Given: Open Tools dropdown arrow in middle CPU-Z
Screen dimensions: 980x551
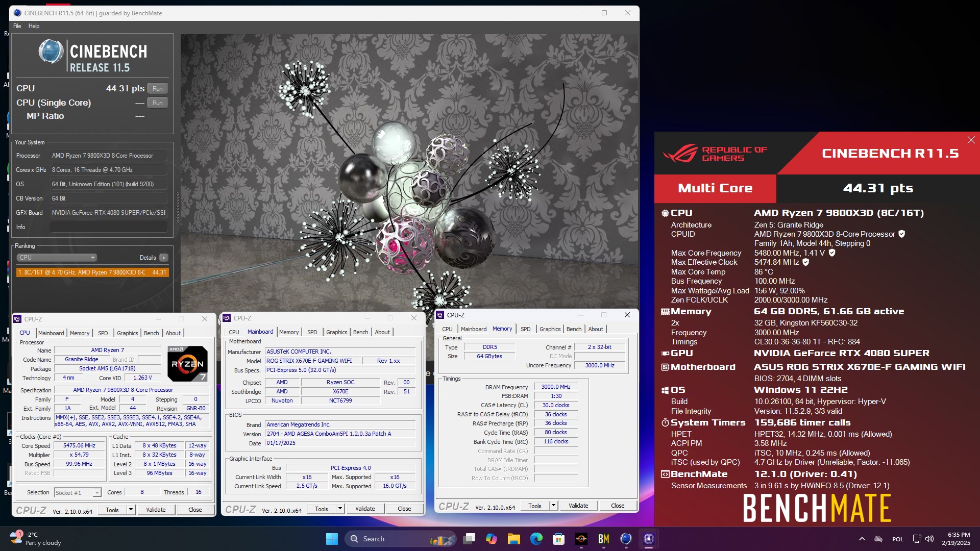Looking at the screenshot, I should click(x=340, y=509).
